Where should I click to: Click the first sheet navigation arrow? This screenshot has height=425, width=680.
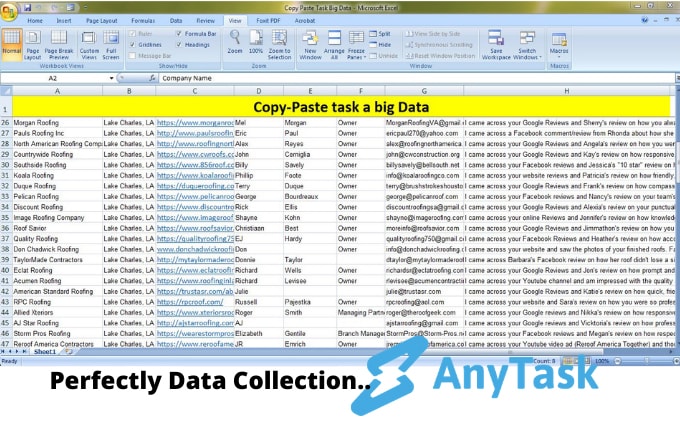tap(4, 351)
